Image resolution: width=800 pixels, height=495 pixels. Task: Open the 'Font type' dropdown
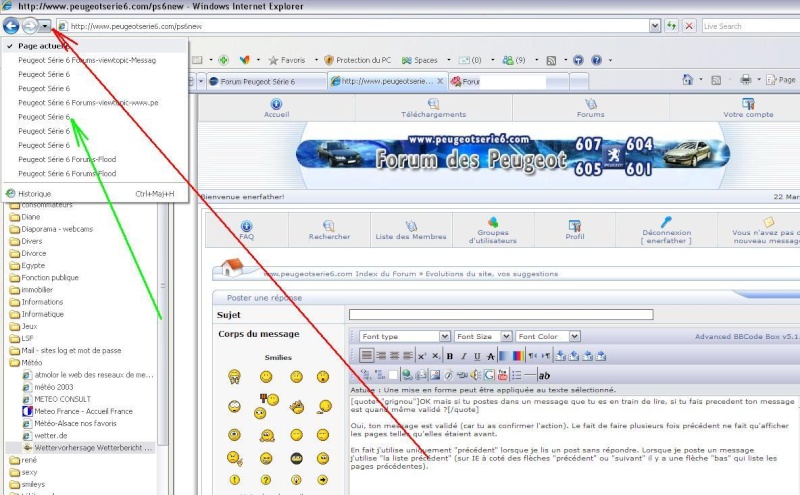coord(405,336)
